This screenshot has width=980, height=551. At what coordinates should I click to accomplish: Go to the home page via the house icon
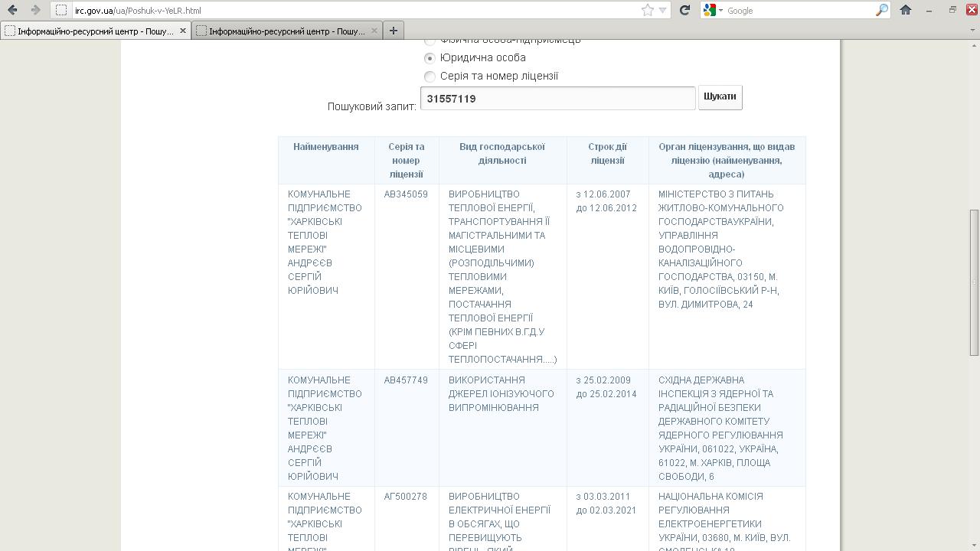coord(906,10)
